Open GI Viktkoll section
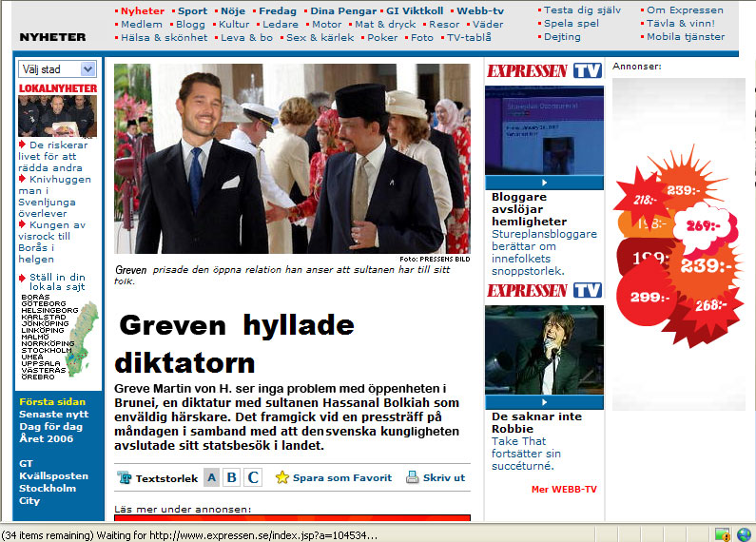Image resolution: width=756 pixels, height=542 pixels. (x=415, y=10)
